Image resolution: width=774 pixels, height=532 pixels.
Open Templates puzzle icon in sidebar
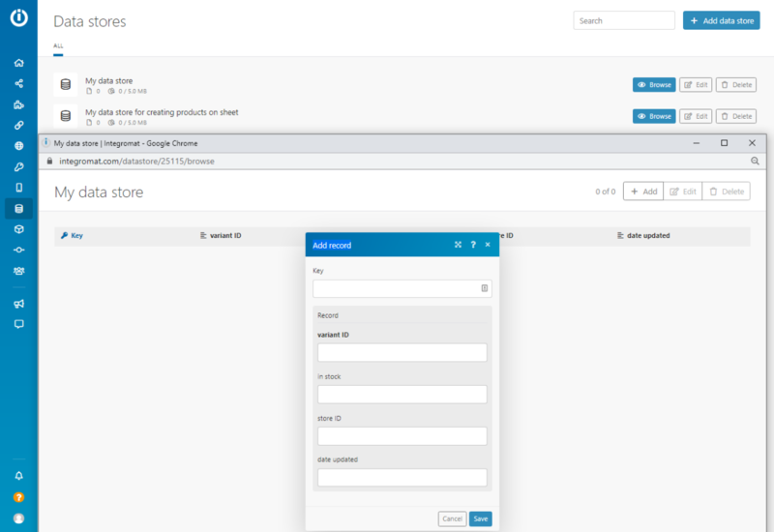tap(18, 104)
